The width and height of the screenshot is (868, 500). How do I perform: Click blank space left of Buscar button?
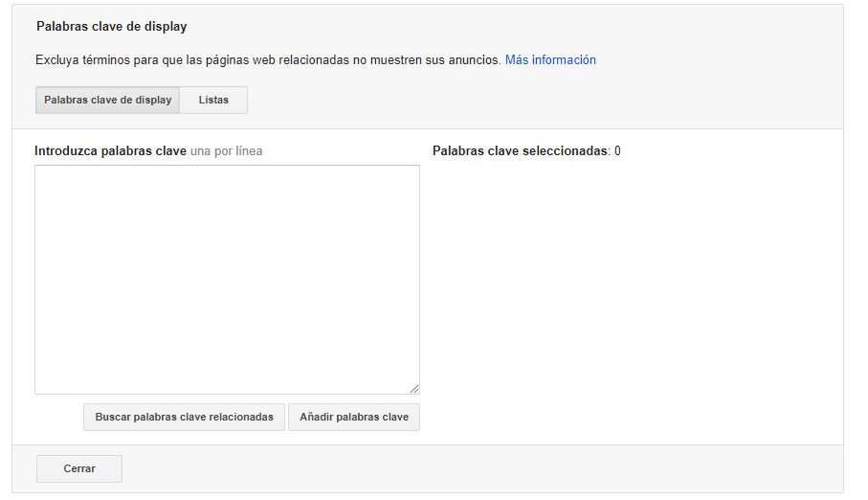point(57,418)
